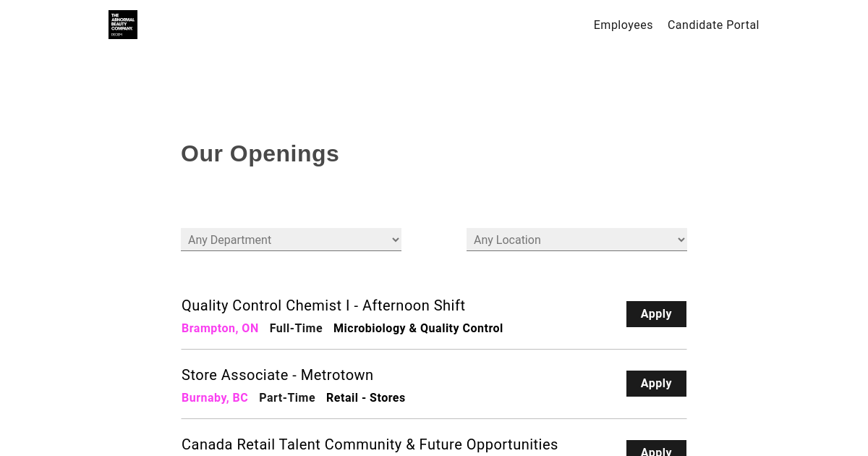Image resolution: width=868 pixels, height=456 pixels.
Task: Click the Part-Time tag under Store Associate
Action: (287, 397)
